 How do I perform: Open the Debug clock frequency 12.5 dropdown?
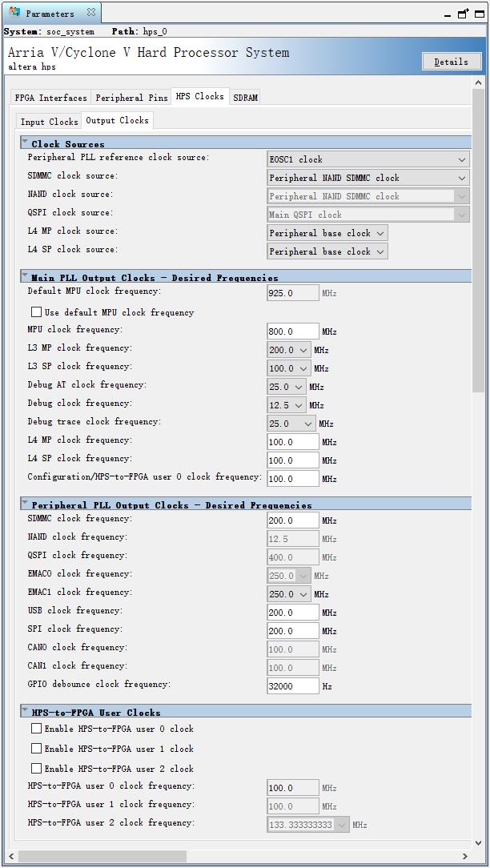click(x=287, y=405)
